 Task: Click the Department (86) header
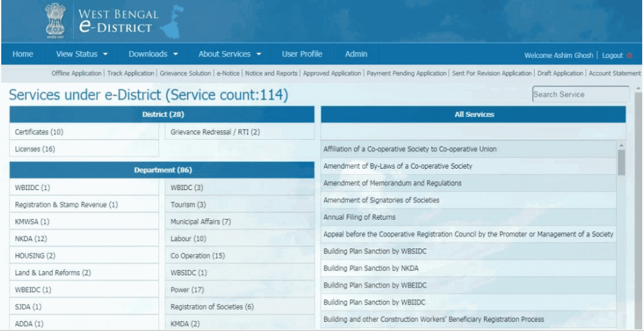(x=162, y=170)
